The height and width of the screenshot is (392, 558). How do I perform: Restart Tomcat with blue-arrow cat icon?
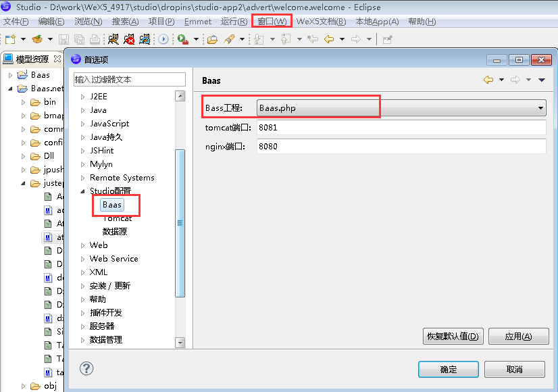click(145, 39)
